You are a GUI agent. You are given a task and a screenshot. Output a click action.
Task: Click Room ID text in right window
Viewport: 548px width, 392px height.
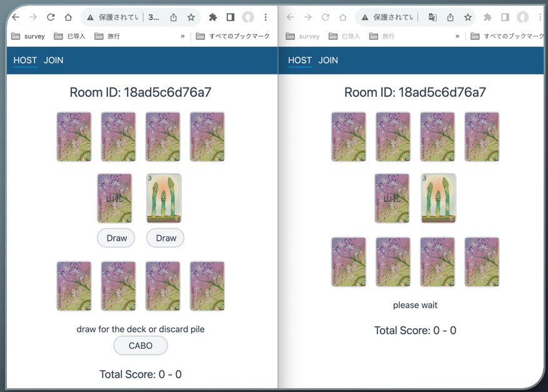coord(415,93)
